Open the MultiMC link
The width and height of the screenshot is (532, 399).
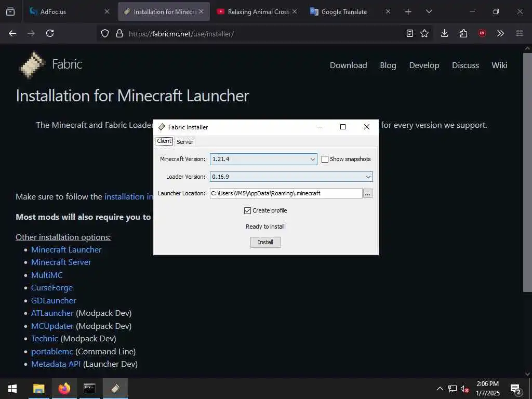pyautogui.click(x=47, y=275)
